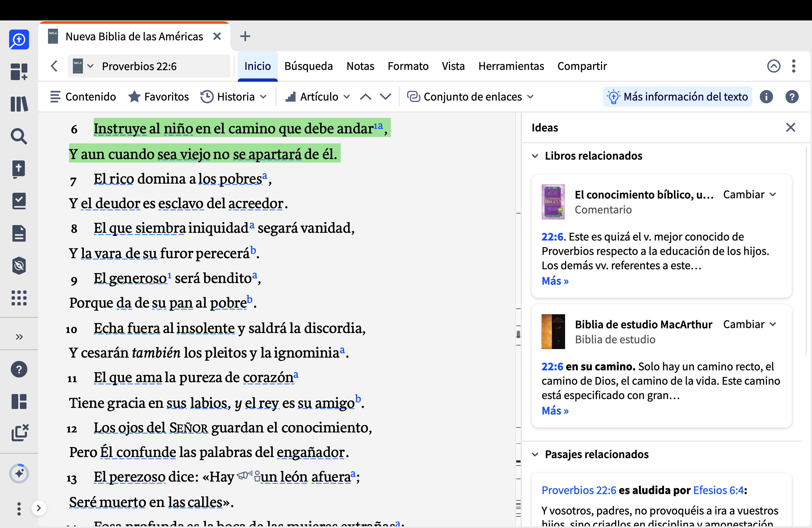Open the dashboard add-tile sidebar icon
The height and width of the screenshot is (528, 812).
point(19,72)
